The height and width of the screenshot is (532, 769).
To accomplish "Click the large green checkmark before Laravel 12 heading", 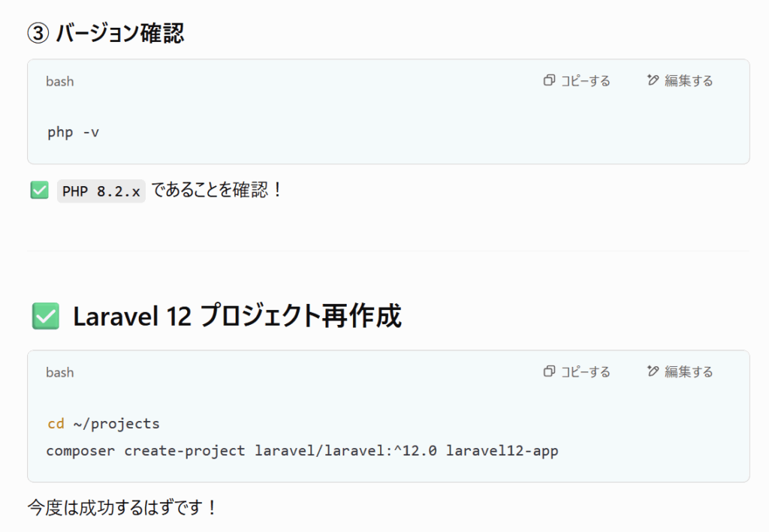I will 46,316.
